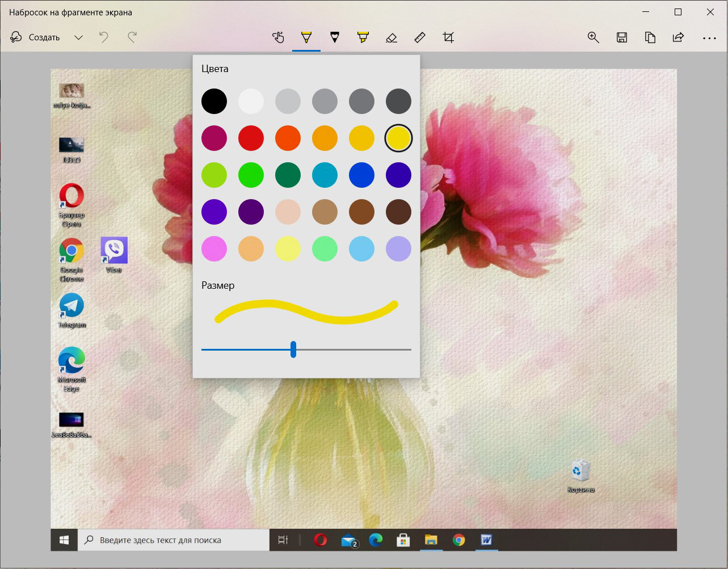Expand the dropdown arrow beside Создать

coord(79,37)
